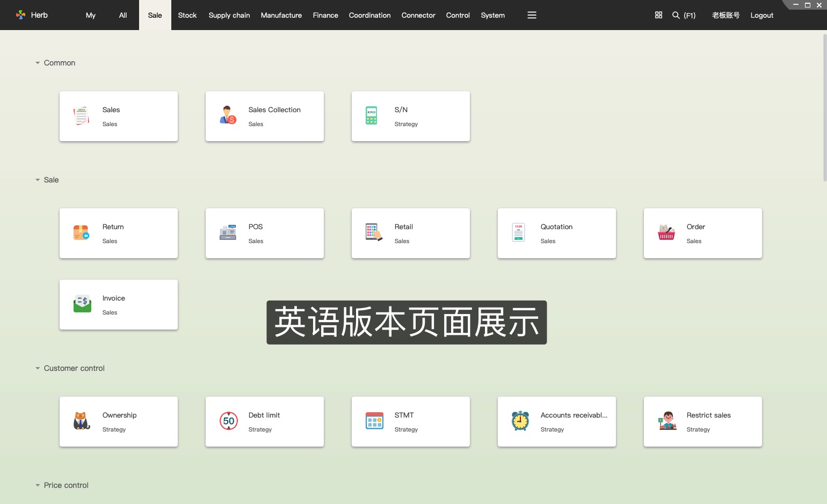Click the Order shopping basket icon
Screen dimensions: 827x504
click(x=666, y=232)
